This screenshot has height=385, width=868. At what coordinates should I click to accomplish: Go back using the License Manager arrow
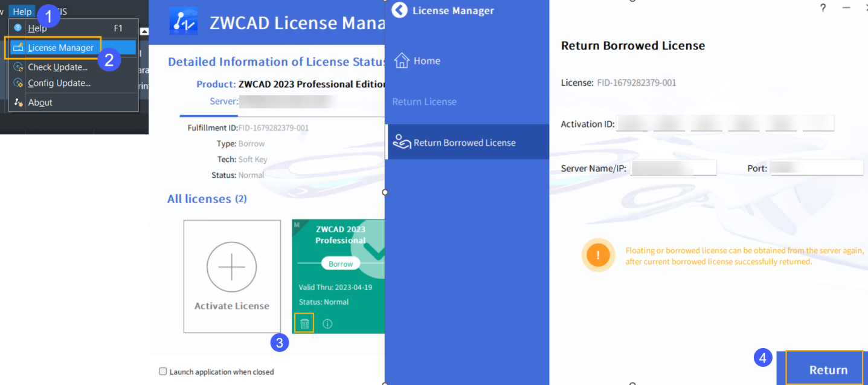click(x=399, y=10)
